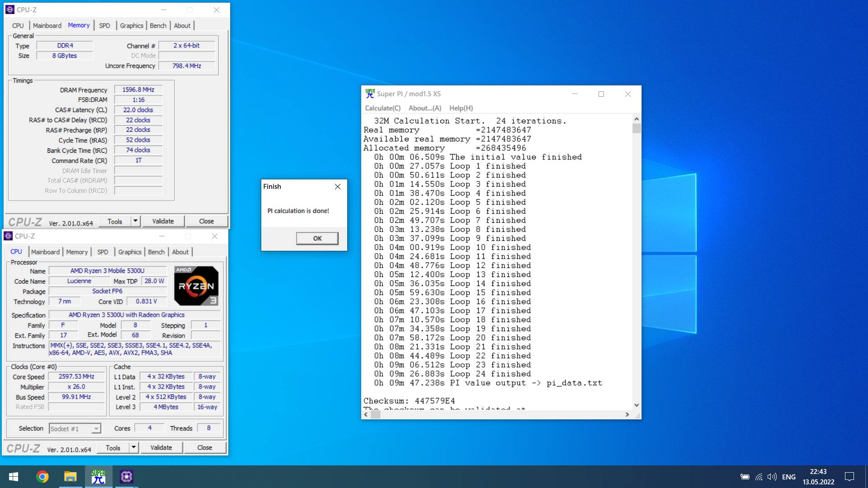
Task: Click the taskbar clock and date
Action: (x=818, y=477)
